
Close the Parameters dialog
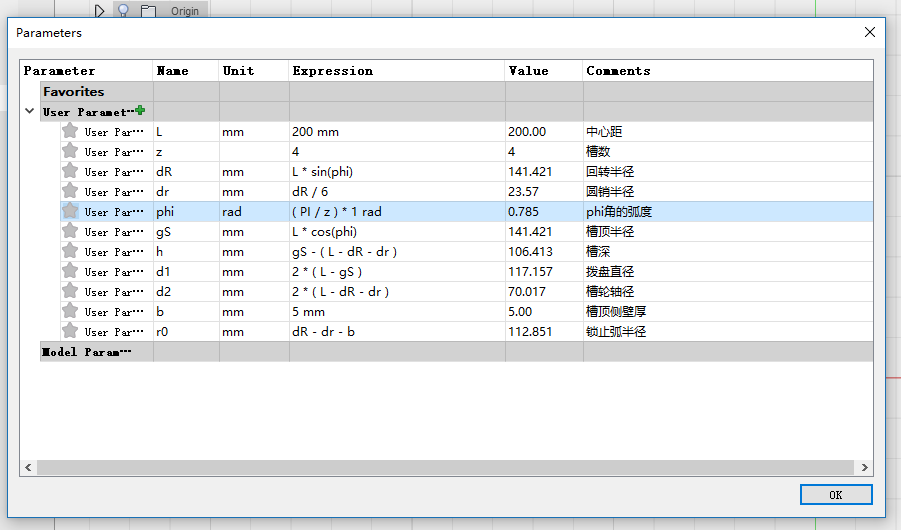point(870,32)
